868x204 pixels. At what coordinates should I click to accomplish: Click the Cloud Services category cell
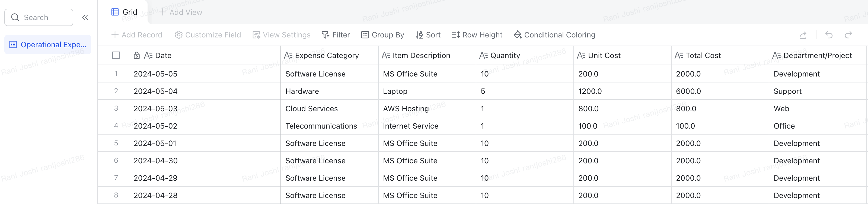(x=330, y=109)
